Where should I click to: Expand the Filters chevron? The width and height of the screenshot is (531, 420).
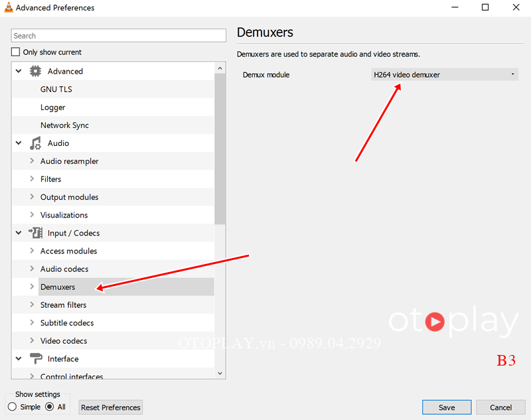tap(32, 178)
